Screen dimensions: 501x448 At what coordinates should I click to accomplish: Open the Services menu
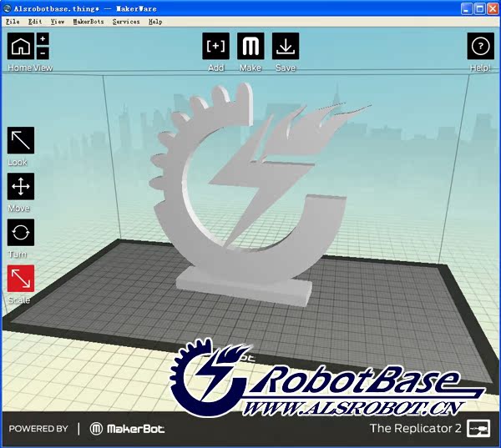126,22
